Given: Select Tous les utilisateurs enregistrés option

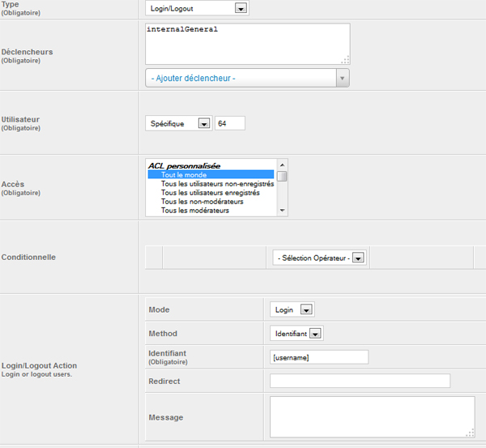Looking at the screenshot, I should (211, 193).
